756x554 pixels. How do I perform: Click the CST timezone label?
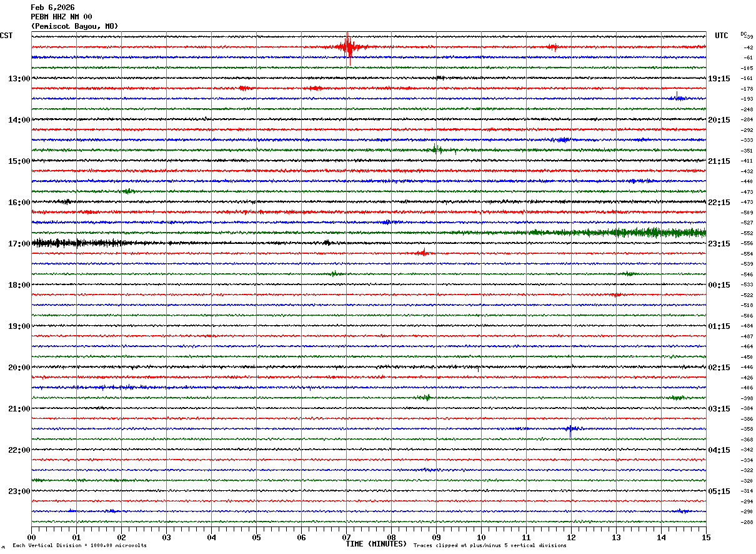[x=6, y=36]
